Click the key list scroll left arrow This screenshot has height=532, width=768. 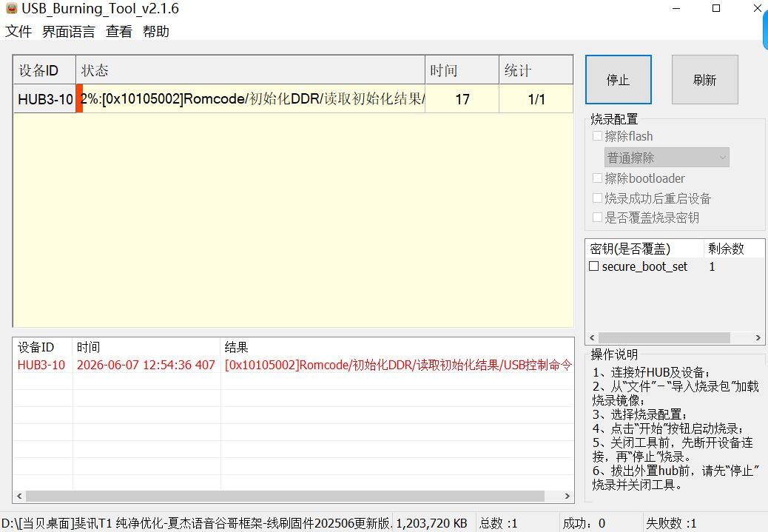coord(592,337)
